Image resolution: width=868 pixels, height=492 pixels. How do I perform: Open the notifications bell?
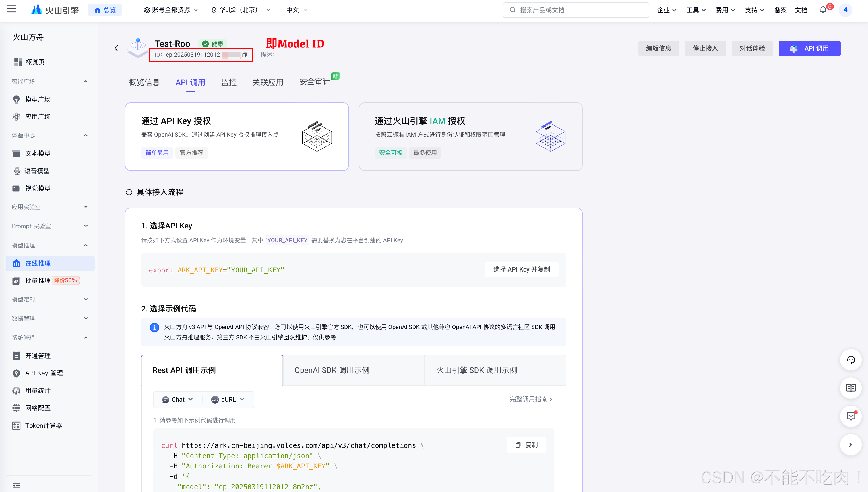point(823,10)
